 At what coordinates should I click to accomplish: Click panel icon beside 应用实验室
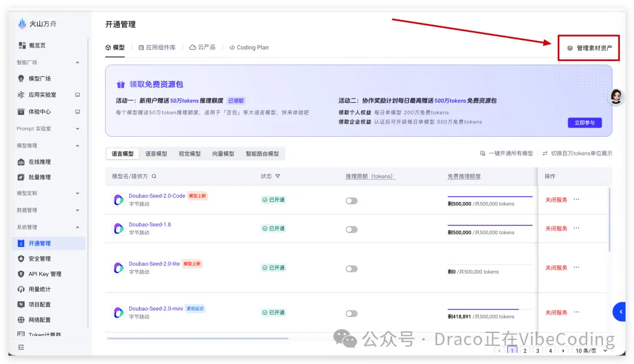coord(77,95)
